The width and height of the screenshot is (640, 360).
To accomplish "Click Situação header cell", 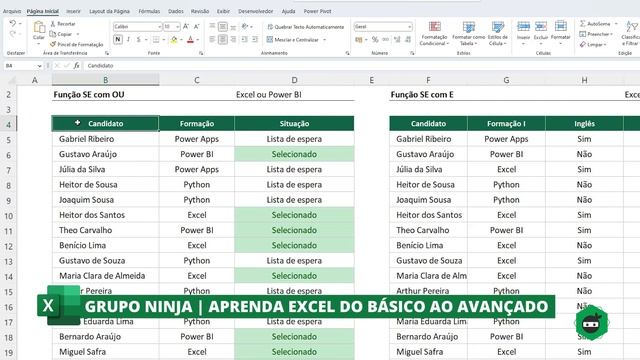I will (x=294, y=124).
